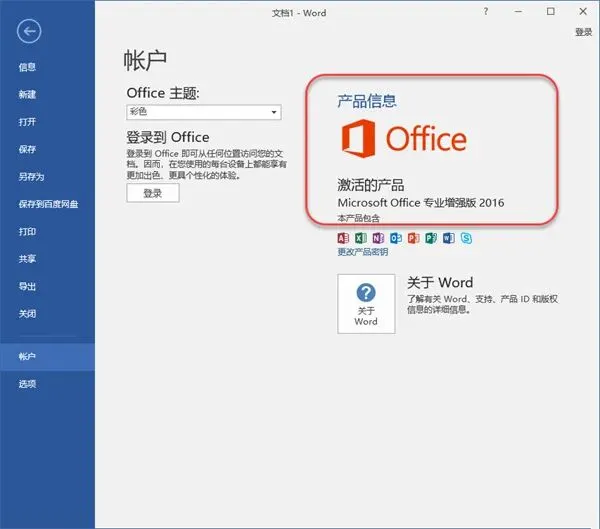Choose 关闭 in the sidebar
The height and width of the screenshot is (529, 600).
coord(47,314)
